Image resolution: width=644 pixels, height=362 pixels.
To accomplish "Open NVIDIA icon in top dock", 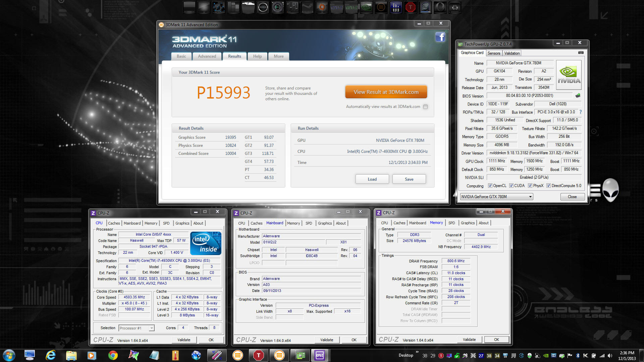I will 366,7.
